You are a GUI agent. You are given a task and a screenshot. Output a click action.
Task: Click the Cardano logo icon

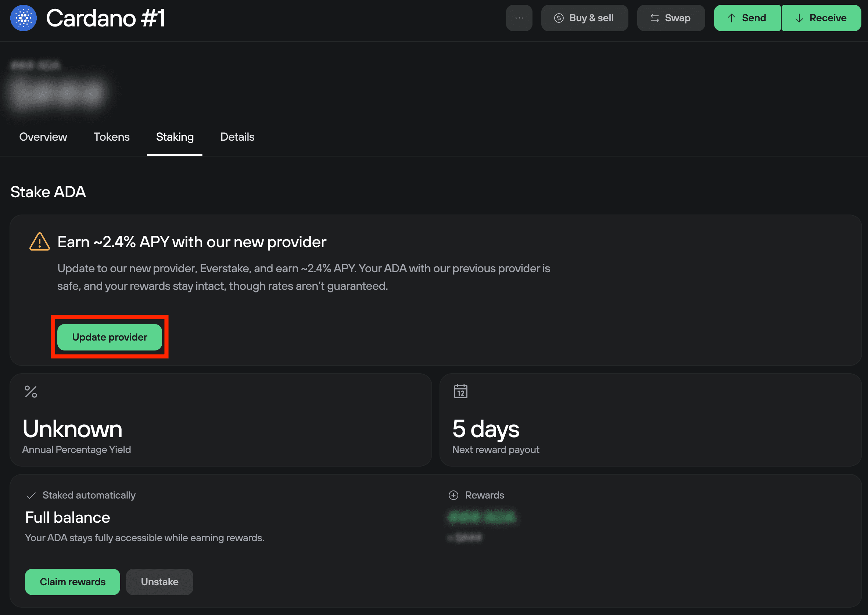click(x=23, y=18)
